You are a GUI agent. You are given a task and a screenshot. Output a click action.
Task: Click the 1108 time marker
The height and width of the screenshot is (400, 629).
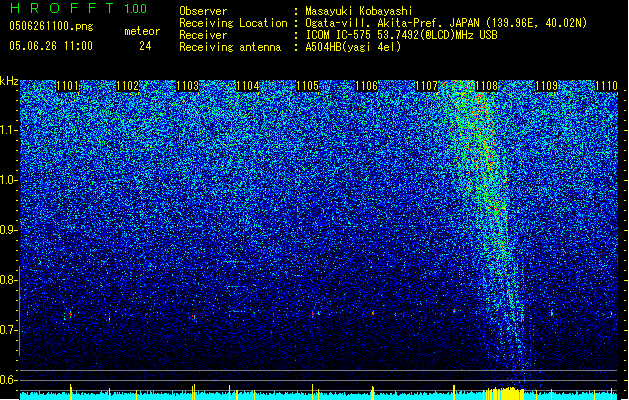487,86
